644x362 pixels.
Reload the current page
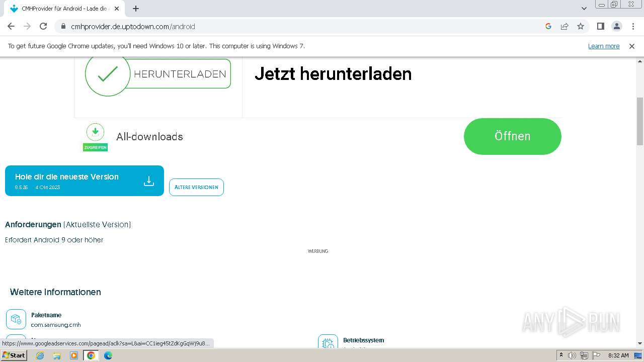(43, 26)
